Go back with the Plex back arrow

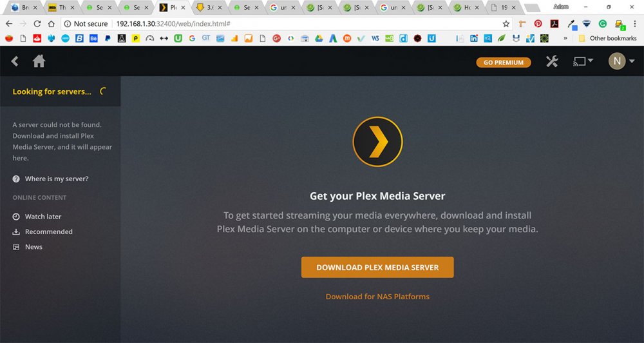15,61
